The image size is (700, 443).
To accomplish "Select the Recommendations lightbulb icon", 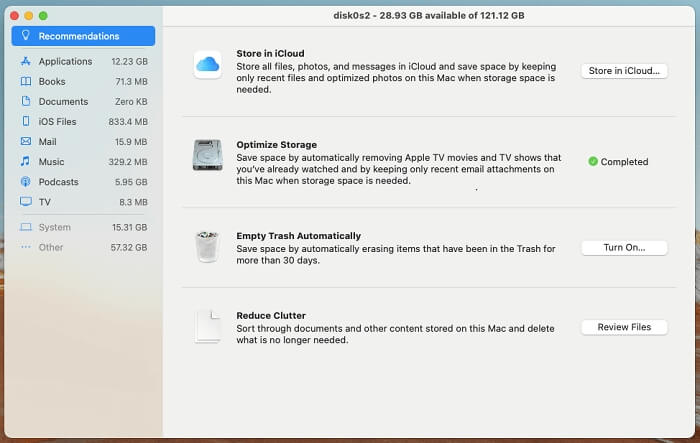I will 26,35.
